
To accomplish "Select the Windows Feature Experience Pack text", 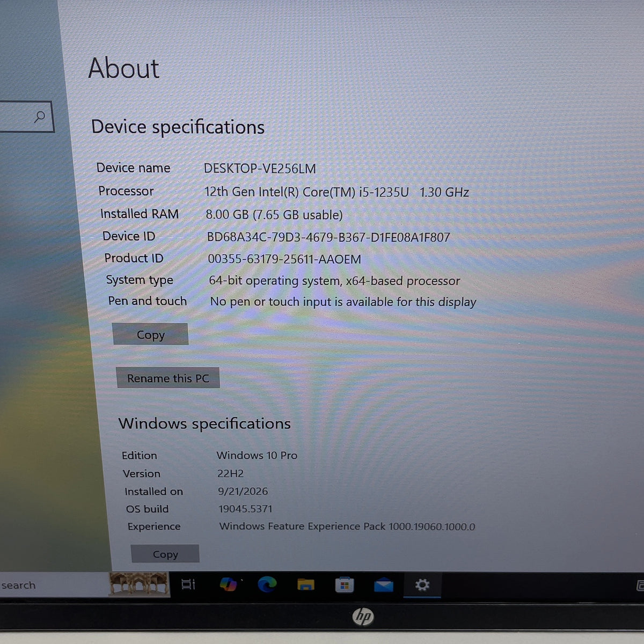I will [x=347, y=526].
